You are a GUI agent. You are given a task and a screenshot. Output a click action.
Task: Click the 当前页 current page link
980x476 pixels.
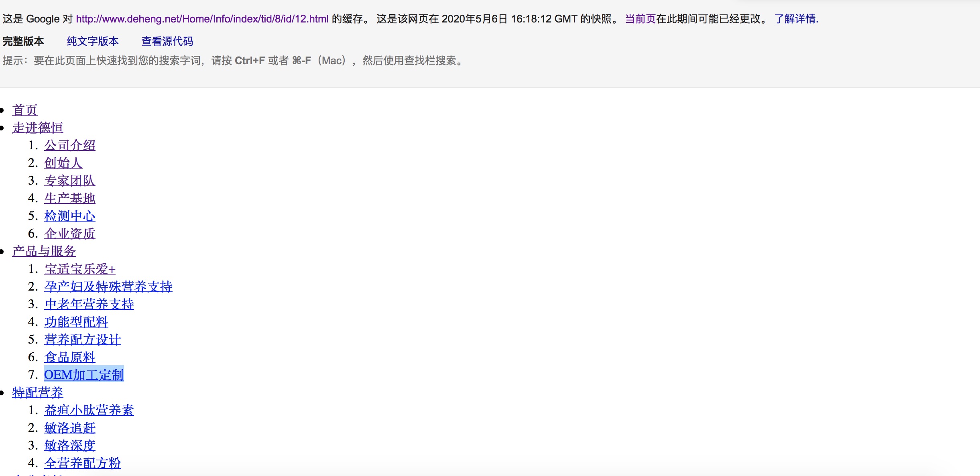tap(640, 19)
